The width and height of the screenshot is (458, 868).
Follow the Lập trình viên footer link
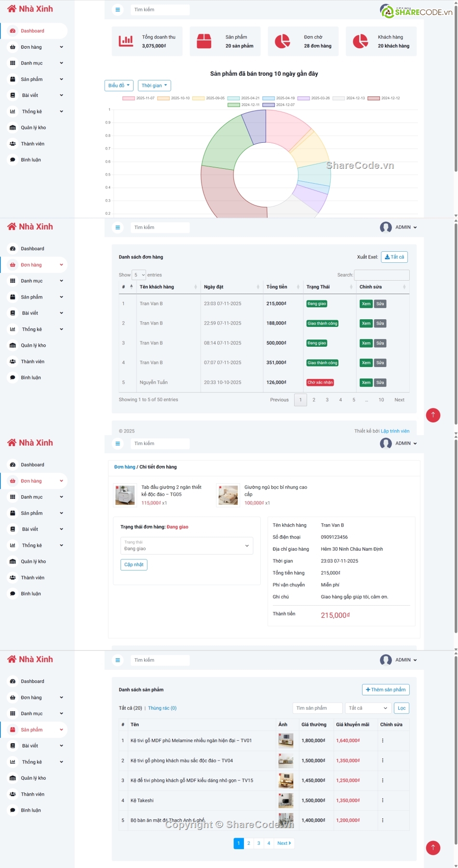(x=395, y=432)
